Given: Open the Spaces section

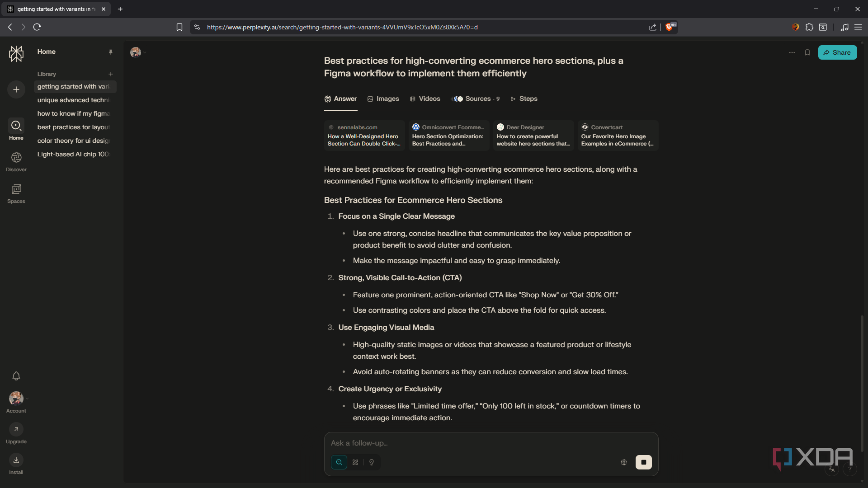Looking at the screenshot, I should [16, 193].
